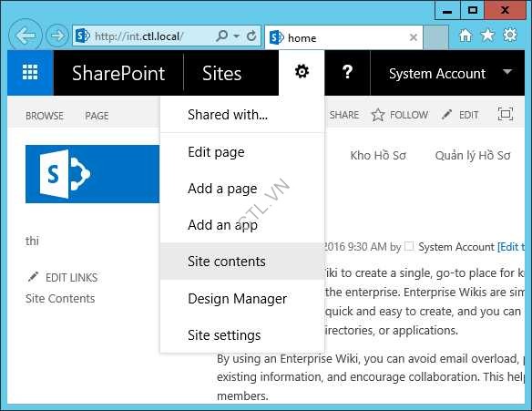The image size is (532, 411).
Task: Go back with the browser back arrow
Action: 26,36
